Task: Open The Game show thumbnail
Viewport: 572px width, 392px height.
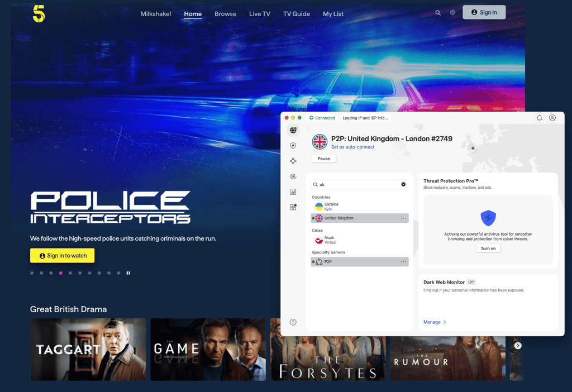Action: pos(208,350)
